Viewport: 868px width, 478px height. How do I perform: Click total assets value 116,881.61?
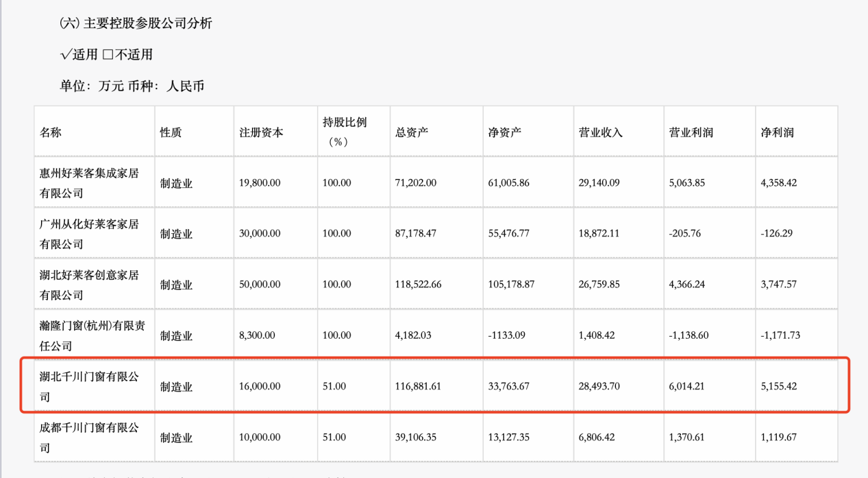pyautogui.click(x=419, y=387)
